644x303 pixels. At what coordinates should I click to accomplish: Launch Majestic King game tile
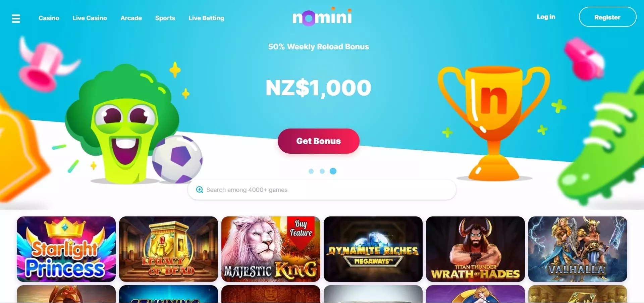(271, 249)
